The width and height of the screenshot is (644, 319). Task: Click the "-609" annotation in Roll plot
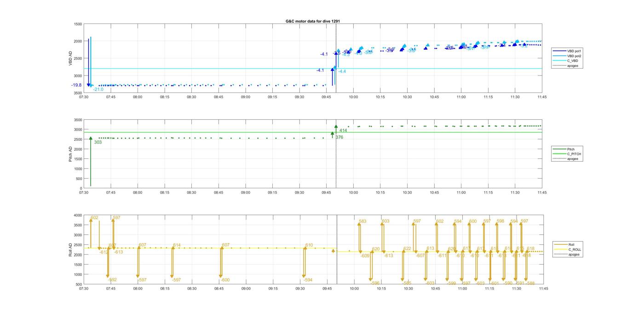(365, 255)
